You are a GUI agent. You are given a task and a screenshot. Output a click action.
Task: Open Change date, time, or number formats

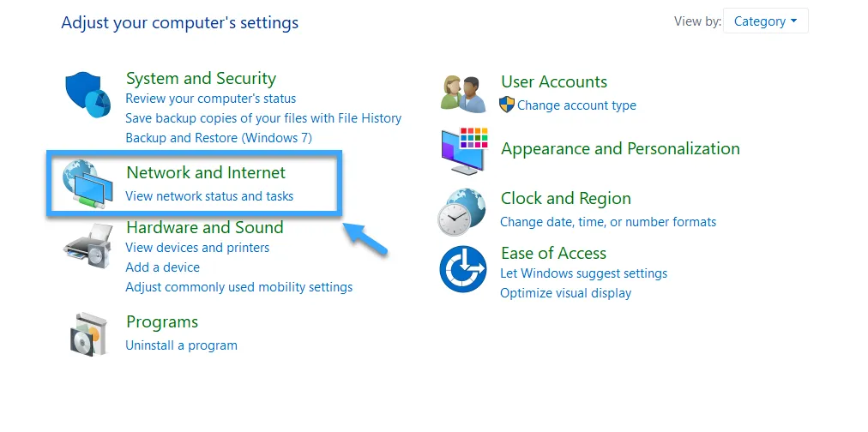click(x=608, y=222)
